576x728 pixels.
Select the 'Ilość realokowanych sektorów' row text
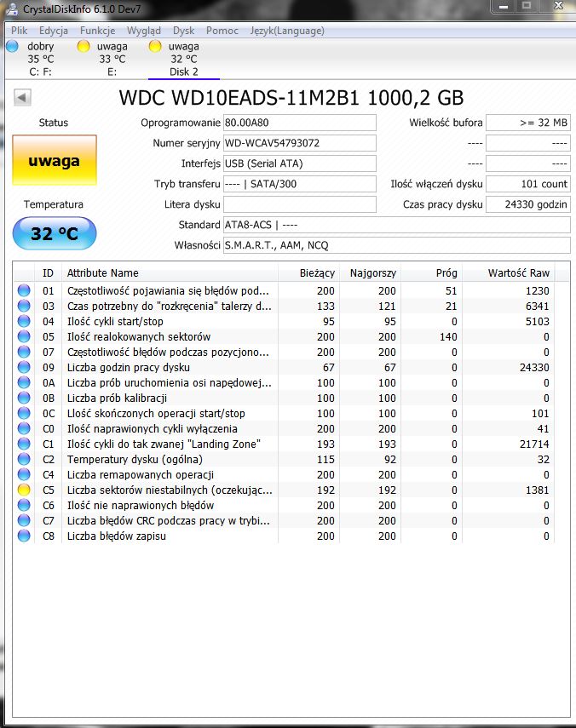tap(138, 336)
